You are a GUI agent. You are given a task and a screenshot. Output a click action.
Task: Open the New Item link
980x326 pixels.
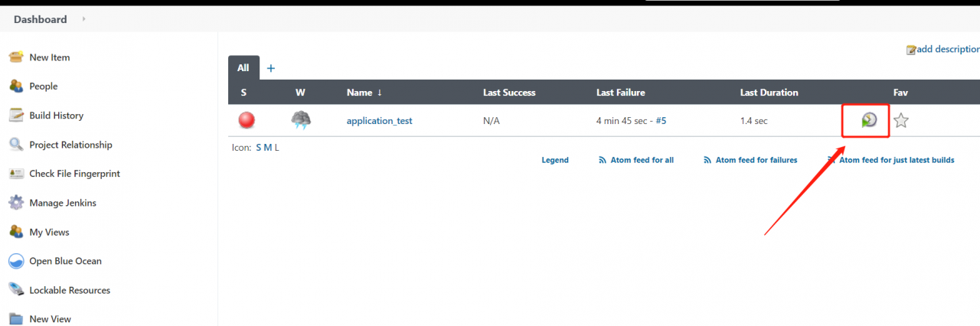[x=50, y=57]
